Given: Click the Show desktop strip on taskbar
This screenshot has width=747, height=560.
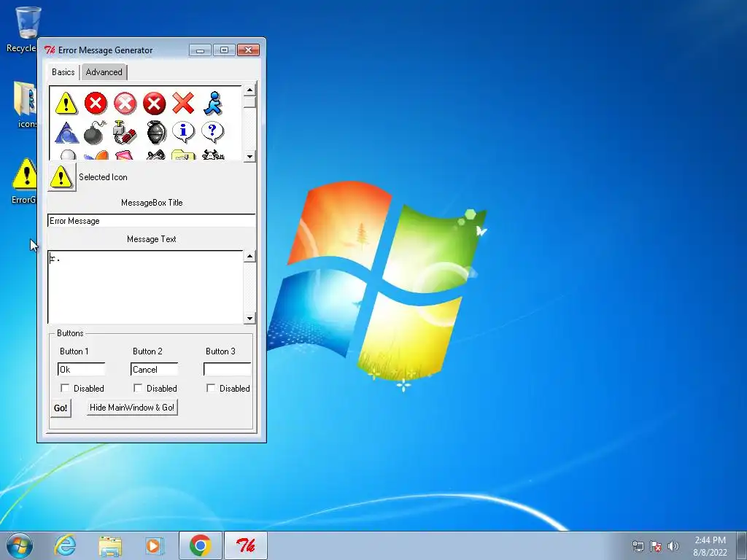Looking at the screenshot, I should pyautogui.click(x=741, y=545).
